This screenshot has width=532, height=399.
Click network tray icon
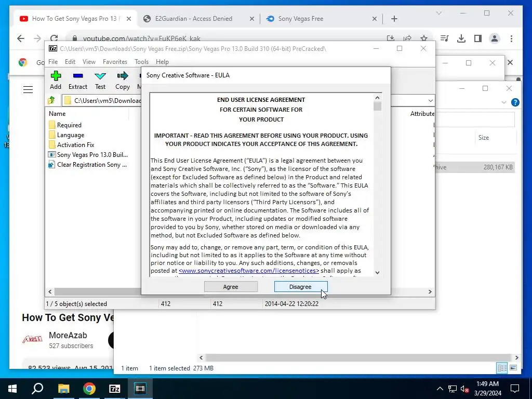pyautogui.click(x=453, y=389)
